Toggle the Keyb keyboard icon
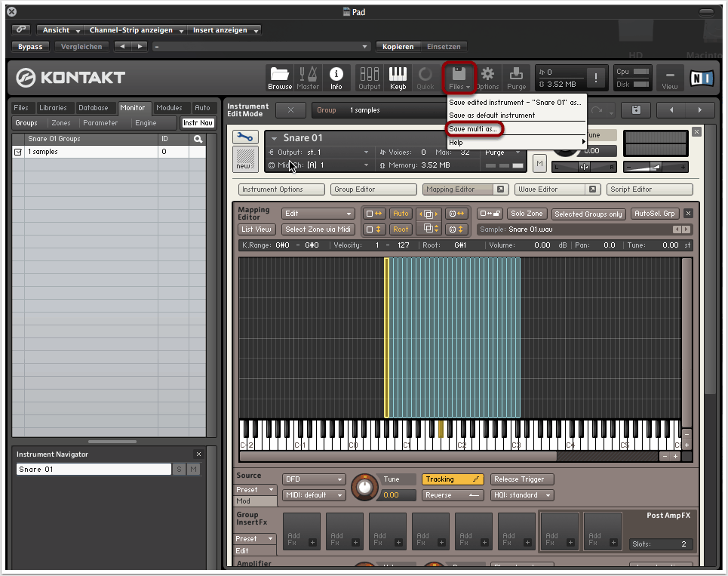This screenshot has height=576, width=728. coord(398,77)
